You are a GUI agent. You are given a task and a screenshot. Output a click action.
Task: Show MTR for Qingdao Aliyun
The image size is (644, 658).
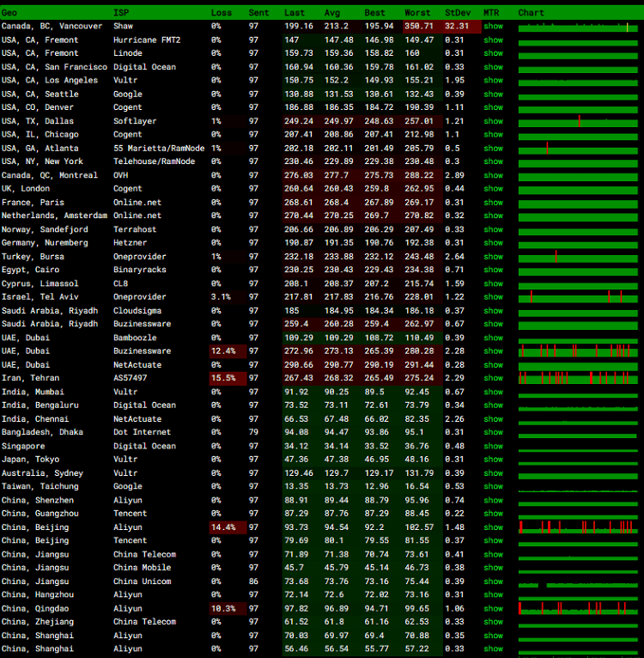coord(494,608)
